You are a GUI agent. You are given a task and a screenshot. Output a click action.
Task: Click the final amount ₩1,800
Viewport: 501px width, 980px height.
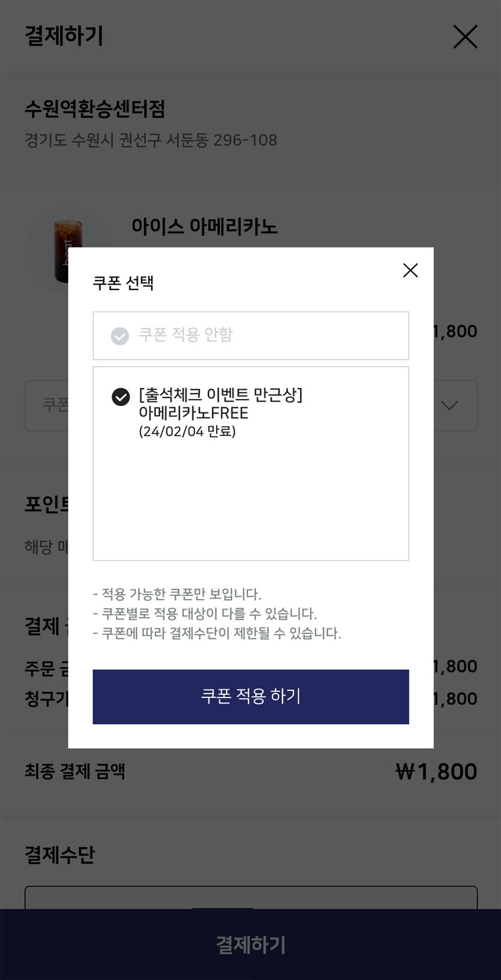tap(436, 771)
